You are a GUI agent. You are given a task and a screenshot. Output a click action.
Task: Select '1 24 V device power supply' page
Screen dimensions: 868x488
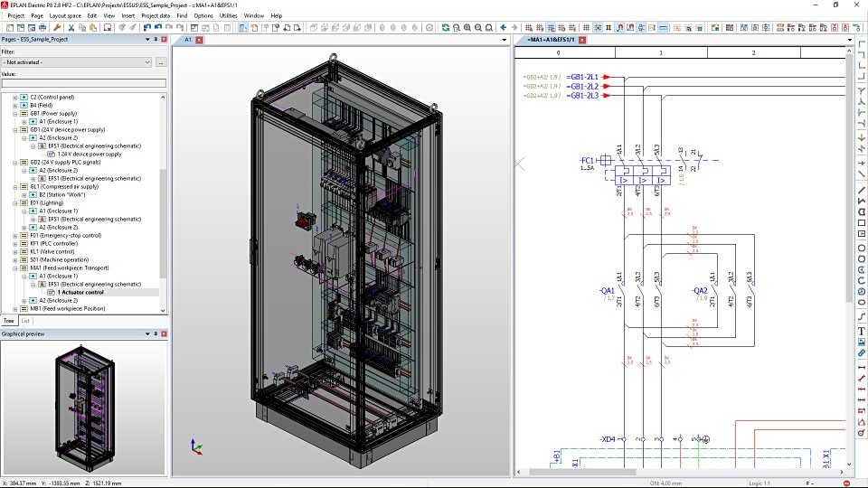point(90,155)
